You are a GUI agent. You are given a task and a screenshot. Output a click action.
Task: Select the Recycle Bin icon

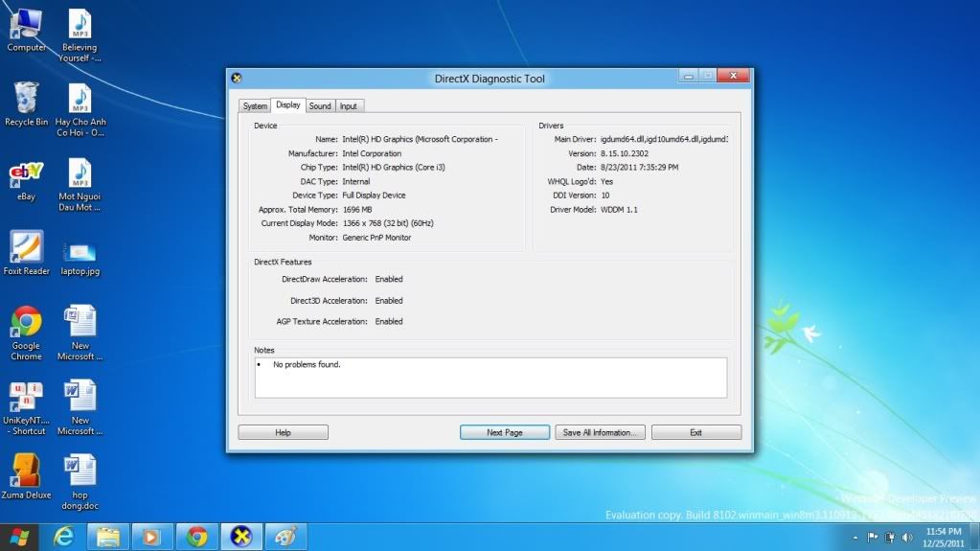coord(26,103)
